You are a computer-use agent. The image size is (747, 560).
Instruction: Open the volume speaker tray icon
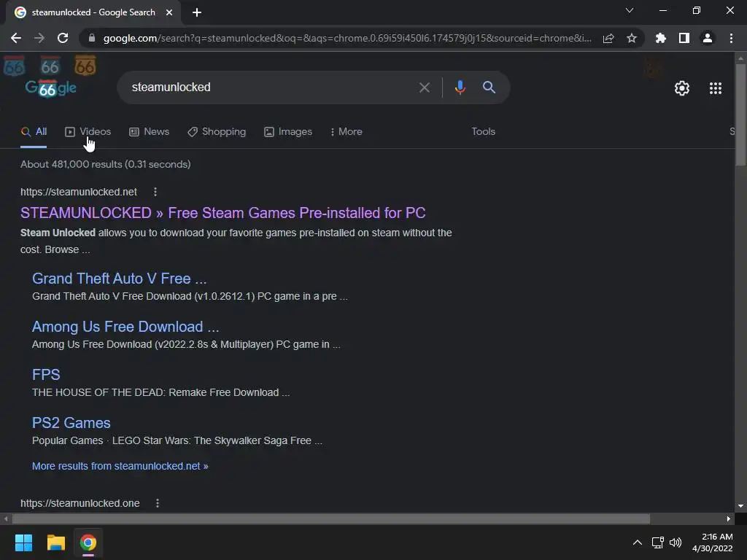676,542
